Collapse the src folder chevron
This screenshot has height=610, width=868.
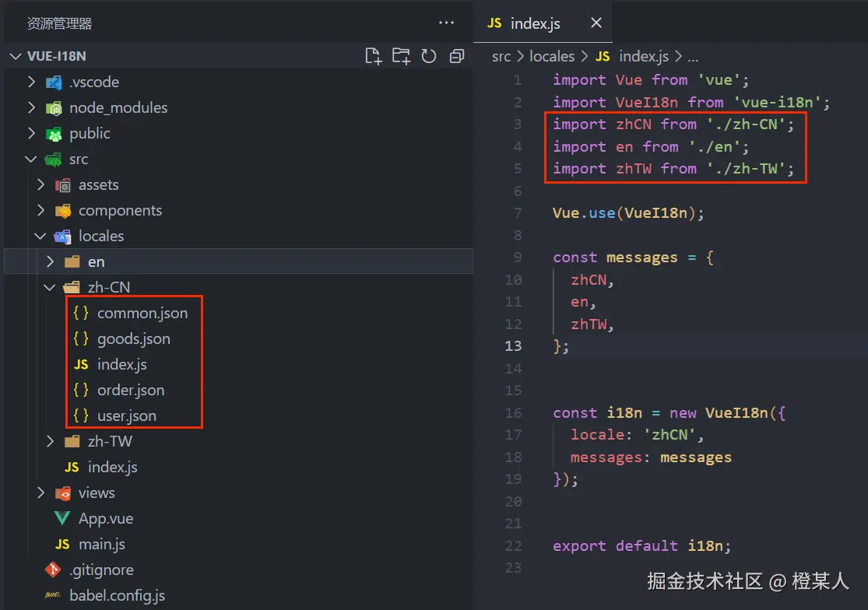tap(31, 160)
